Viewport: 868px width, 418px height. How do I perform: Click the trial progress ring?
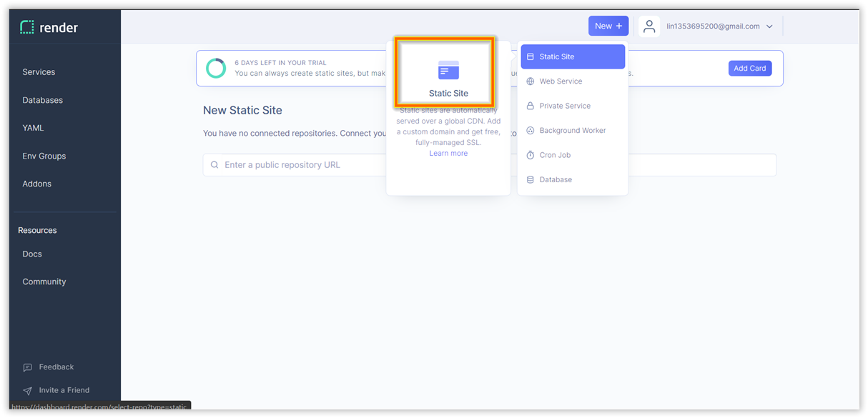pyautogui.click(x=216, y=68)
